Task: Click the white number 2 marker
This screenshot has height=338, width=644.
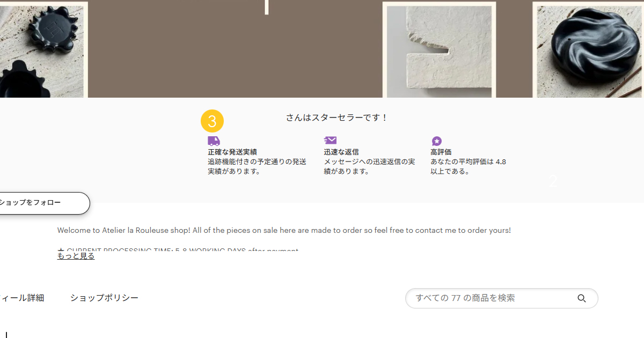Action: click(553, 181)
